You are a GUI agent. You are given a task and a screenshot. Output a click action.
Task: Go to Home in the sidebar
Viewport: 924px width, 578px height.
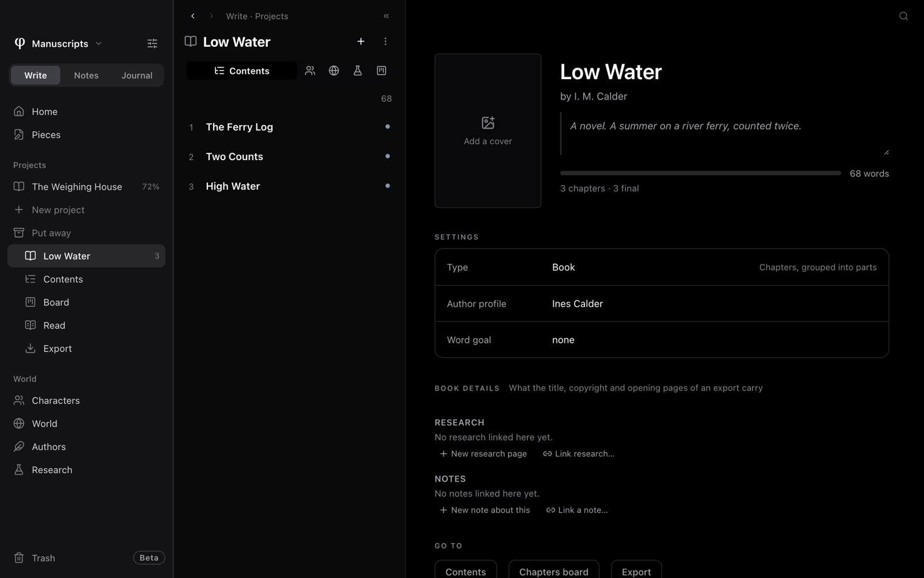87,112
